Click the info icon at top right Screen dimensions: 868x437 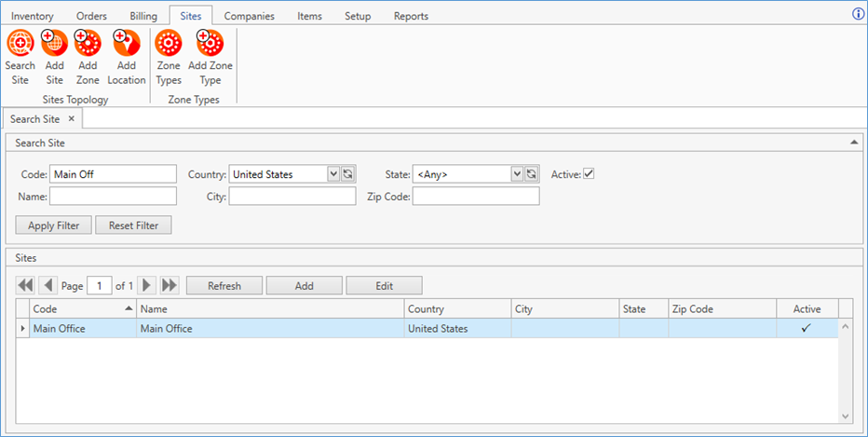(859, 15)
